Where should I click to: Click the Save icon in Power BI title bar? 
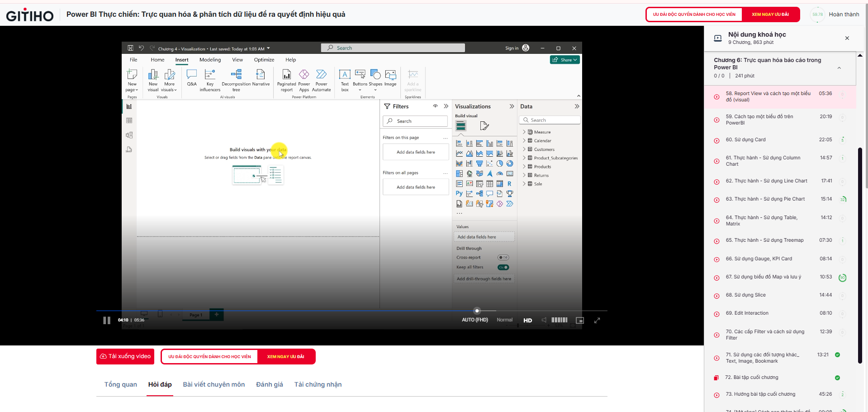(130, 48)
